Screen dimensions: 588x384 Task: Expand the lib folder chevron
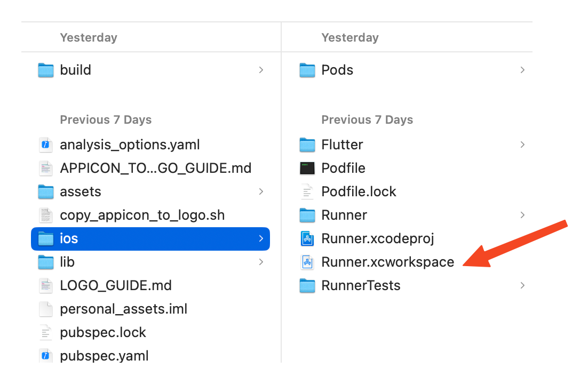tap(261, 262)
